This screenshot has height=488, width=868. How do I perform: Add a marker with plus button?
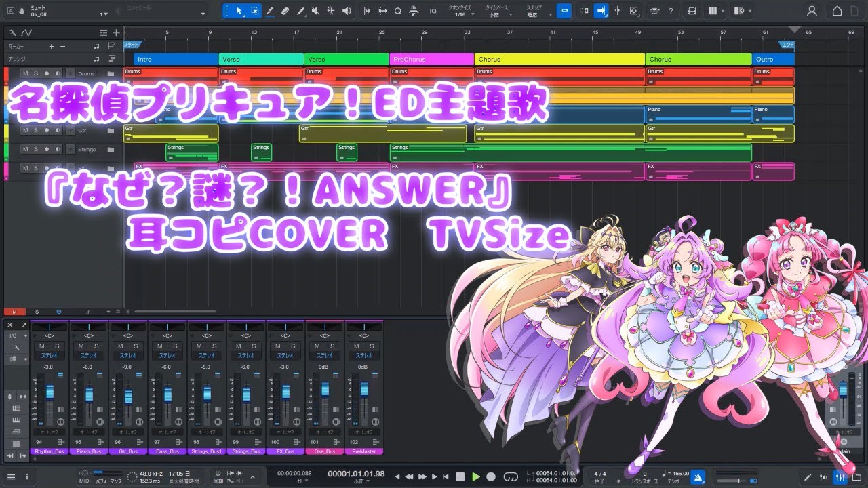point(52,46)
